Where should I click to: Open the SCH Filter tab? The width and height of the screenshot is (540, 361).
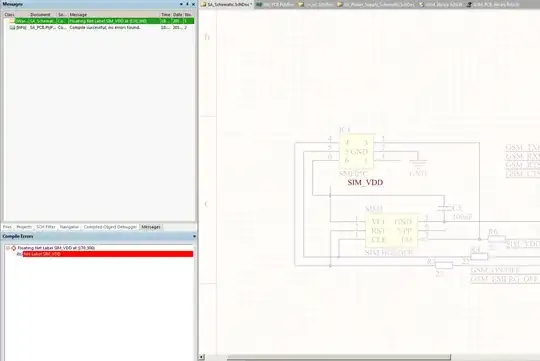click(x=46, y=227)
